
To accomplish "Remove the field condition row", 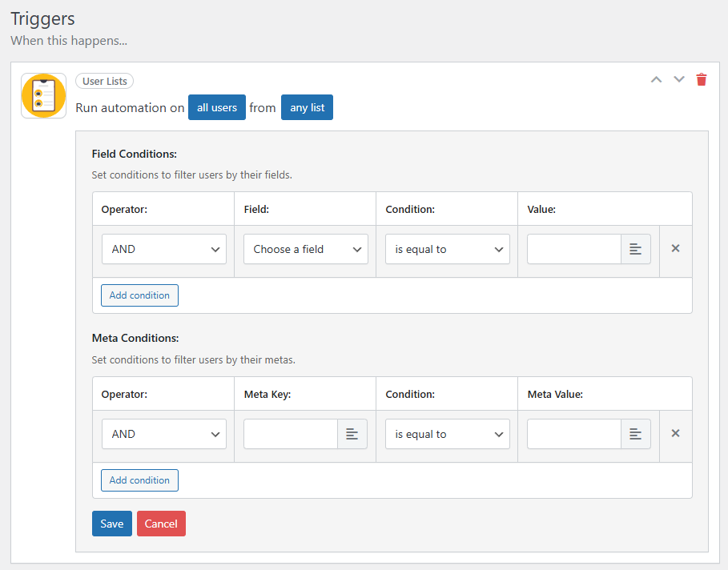I will pos(675,249).
